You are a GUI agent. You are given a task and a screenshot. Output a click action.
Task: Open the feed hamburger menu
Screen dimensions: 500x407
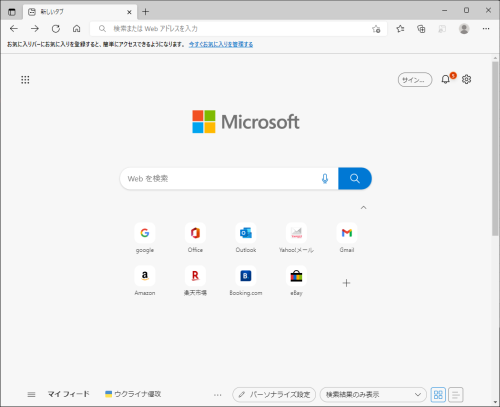(x=31, y=395)
